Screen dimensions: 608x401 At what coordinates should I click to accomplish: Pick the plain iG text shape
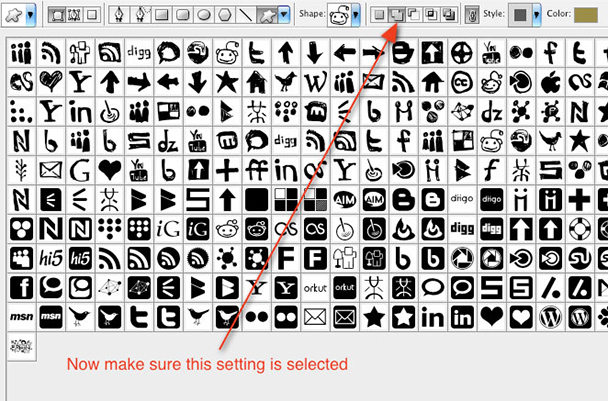(168, 229)
